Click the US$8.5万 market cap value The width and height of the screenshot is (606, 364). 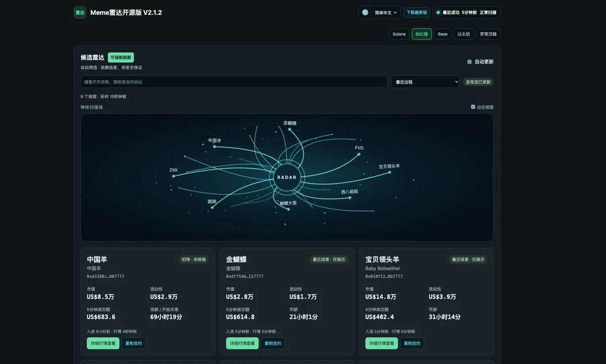100,297
